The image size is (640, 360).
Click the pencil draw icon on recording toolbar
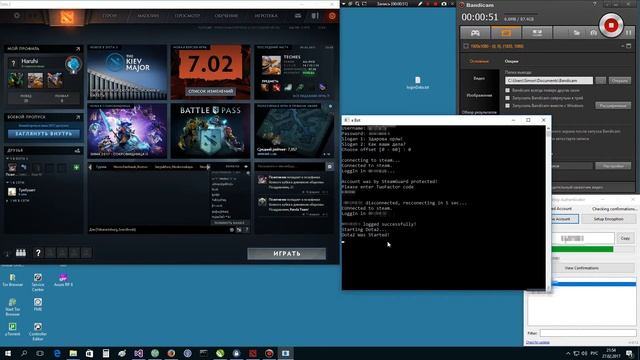pyautogui.click(x=420, y=4)
